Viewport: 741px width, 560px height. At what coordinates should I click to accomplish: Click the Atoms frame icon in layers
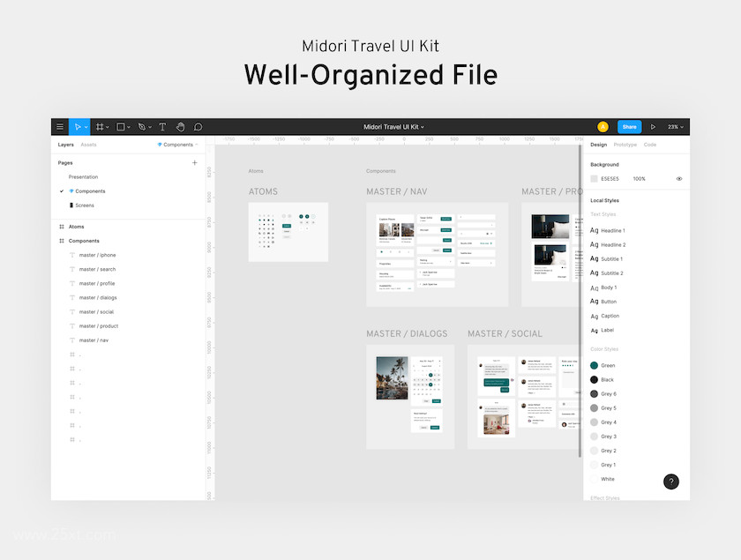(62, 227)
